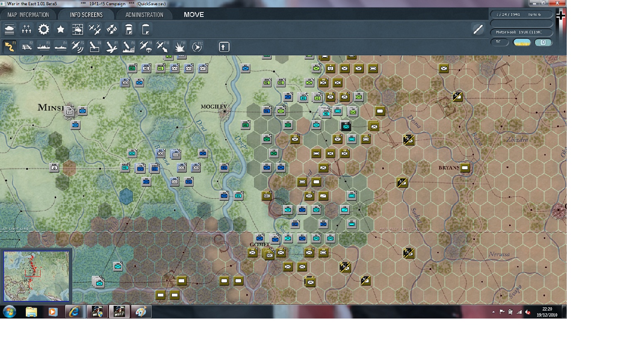This screenshot has width=644, height=362.
Task: Toggle F1 move mode
Action: 10,47
